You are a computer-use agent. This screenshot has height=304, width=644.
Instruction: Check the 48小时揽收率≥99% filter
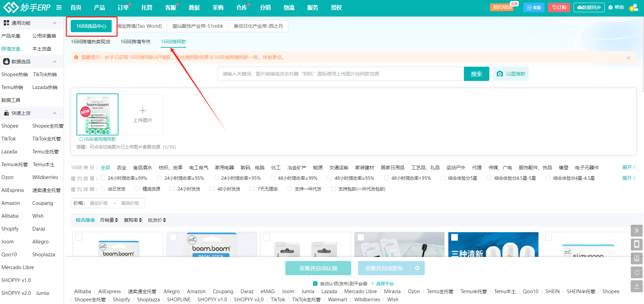[273, 178]
